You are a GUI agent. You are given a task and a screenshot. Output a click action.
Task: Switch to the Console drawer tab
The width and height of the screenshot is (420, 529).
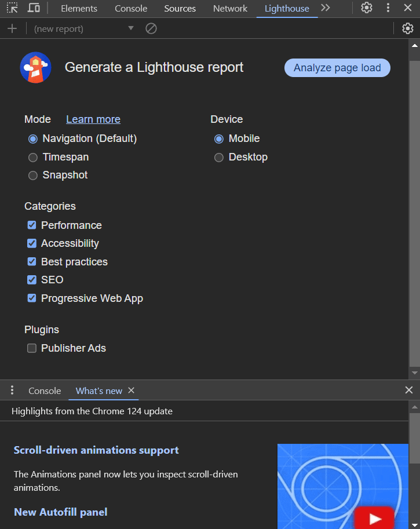tap(45, 391)
